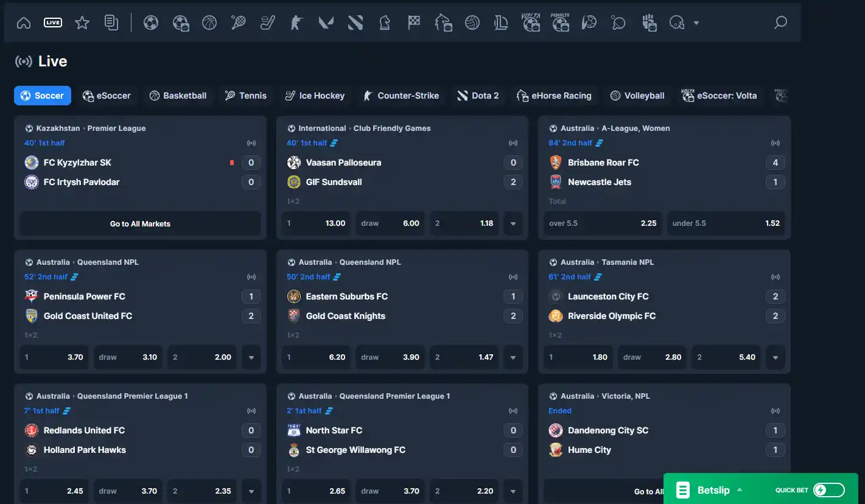
Task: Expand more markets for Vaasan Palloseura match
Action: tap(513, 223)
